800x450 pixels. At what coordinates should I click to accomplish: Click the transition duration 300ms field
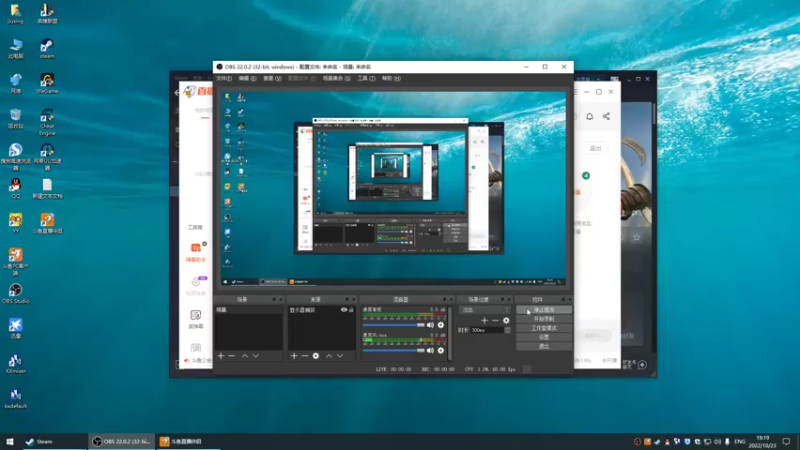pos(487,330)
